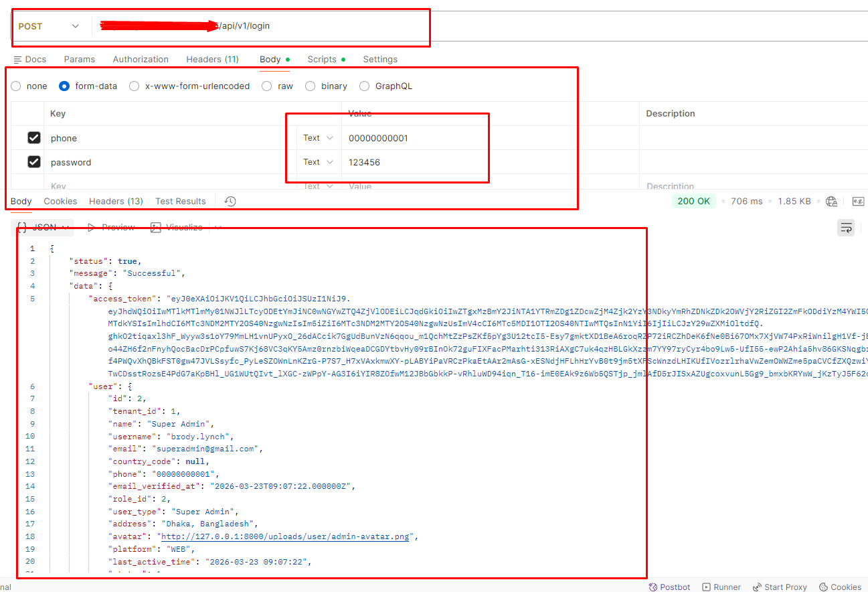Switch to the Authorization tab
The width and height of the screenshot is (868, 592).
[x=141, y=59]
